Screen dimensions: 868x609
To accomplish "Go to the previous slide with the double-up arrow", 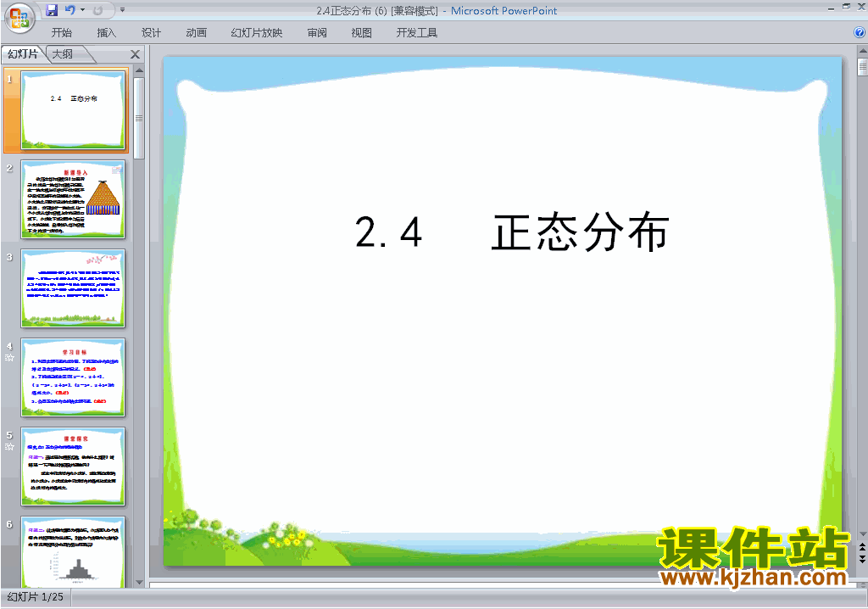I will pos(862,547).
